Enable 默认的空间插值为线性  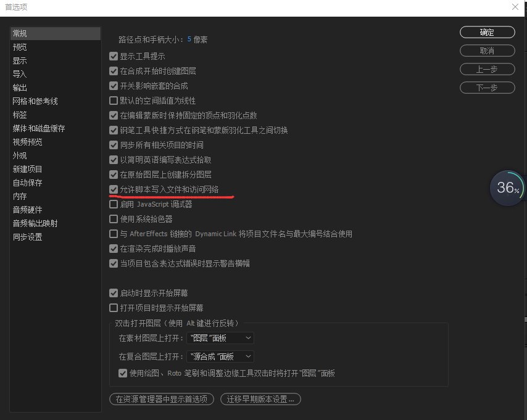click(114, 101)
